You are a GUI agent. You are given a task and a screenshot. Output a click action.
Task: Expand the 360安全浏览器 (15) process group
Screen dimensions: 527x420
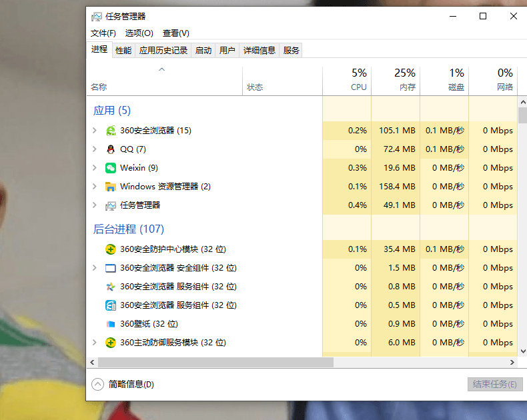tap(95, 131)
